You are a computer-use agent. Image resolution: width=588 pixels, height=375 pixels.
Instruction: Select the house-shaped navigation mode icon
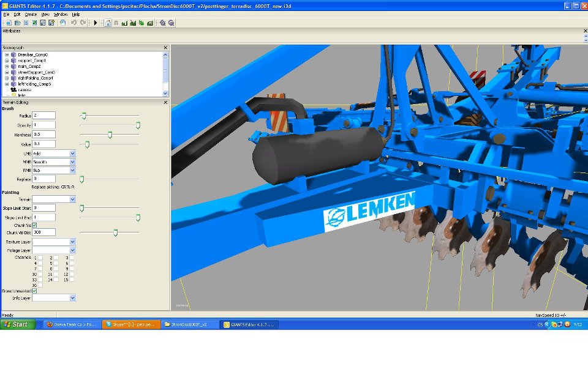108,23
